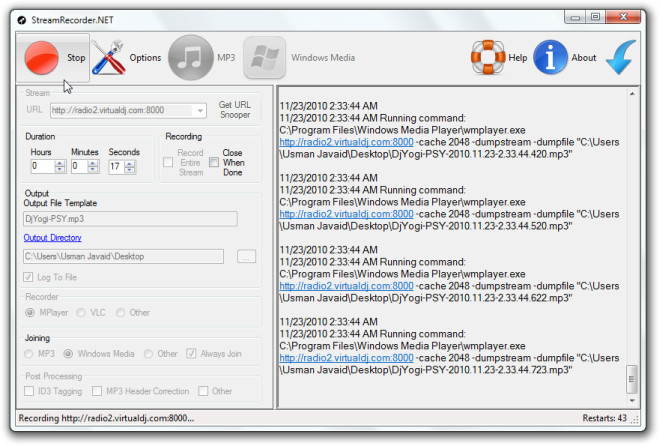660x446 pixels.
Task: Select the VLC recorder radio button
Action: tap(81, 313)
